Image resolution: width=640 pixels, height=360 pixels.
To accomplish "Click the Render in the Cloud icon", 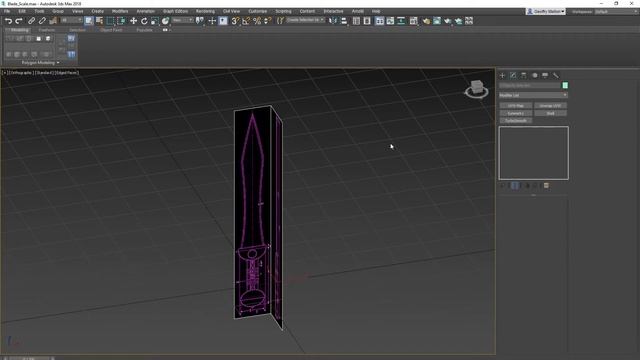I will pyautogui.click(x=458, y=21).
